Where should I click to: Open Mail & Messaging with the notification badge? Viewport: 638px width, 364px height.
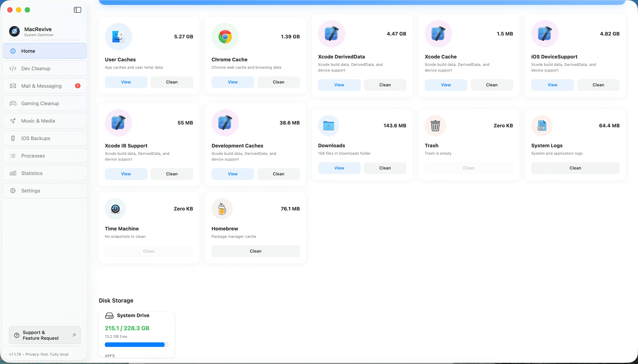coord(41,86)
